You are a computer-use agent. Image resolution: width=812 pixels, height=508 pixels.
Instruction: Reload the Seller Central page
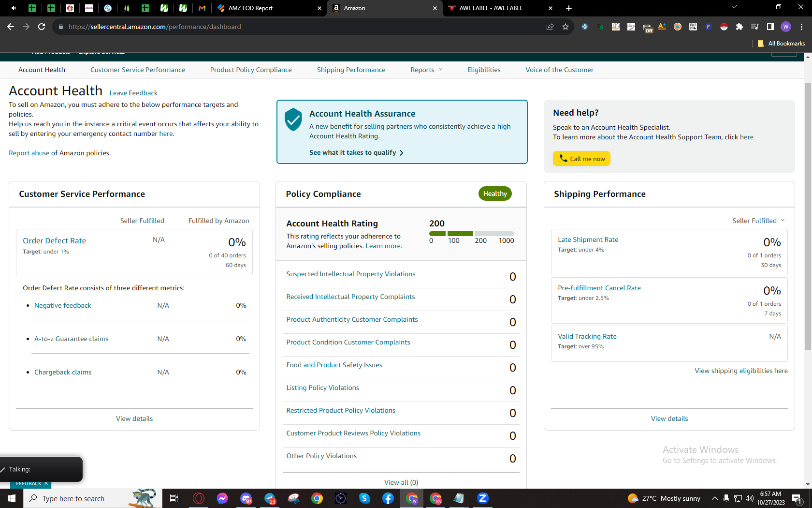coord(42,27)
